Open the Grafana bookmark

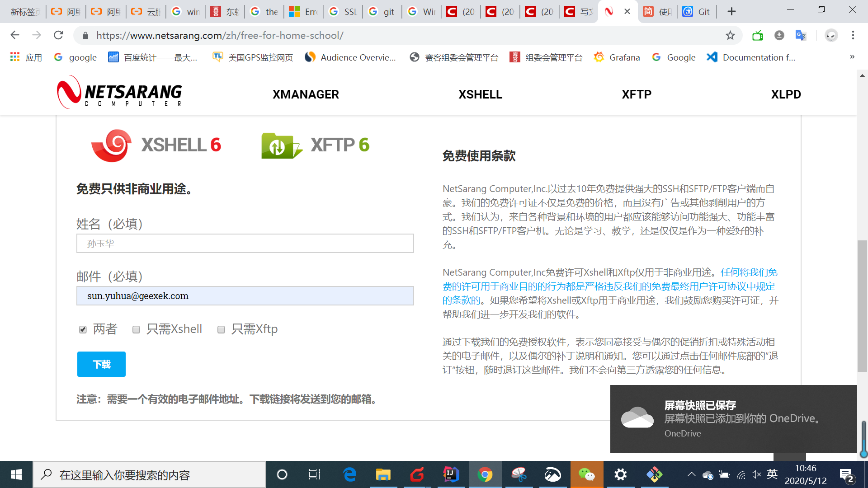pos(617,57)
